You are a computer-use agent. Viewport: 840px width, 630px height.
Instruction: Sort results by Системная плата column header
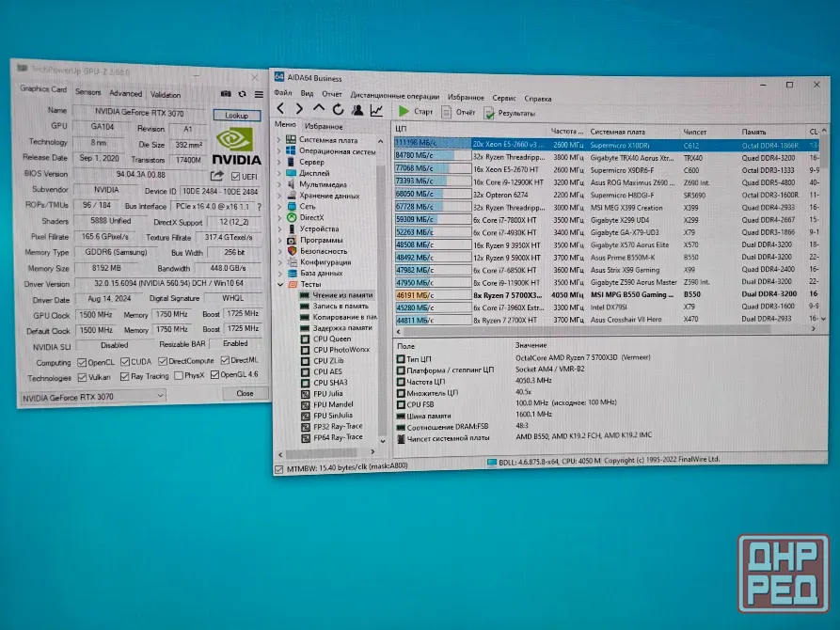(x=617, y=132)
